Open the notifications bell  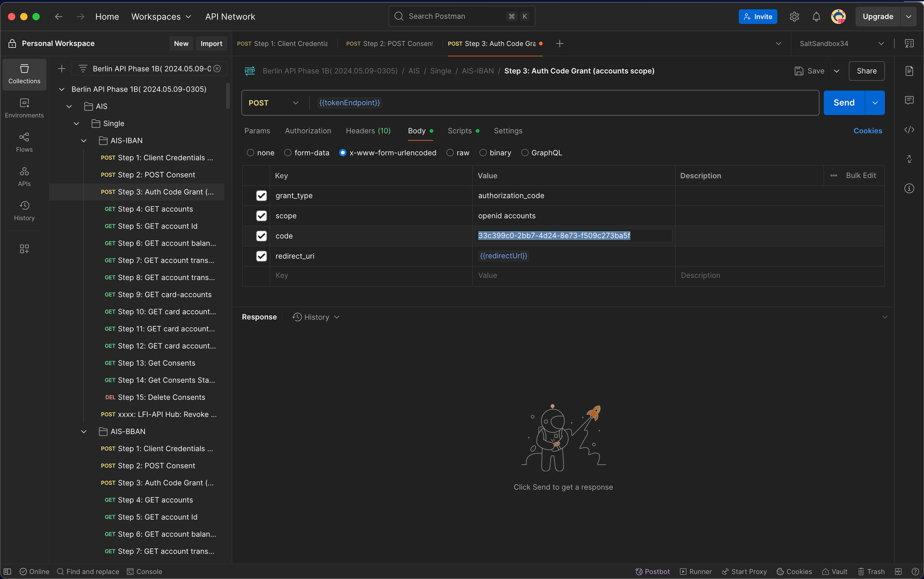click(x=816, y=16)
